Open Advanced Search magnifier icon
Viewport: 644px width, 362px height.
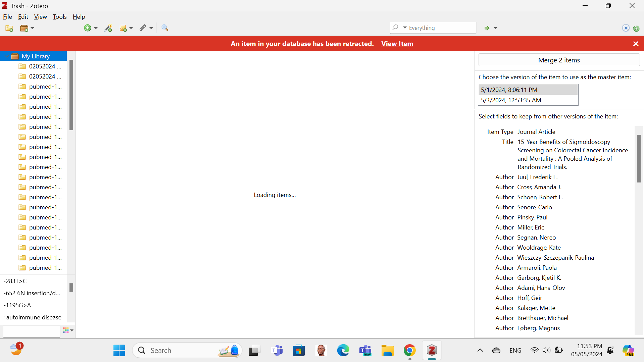click(165, 28)
